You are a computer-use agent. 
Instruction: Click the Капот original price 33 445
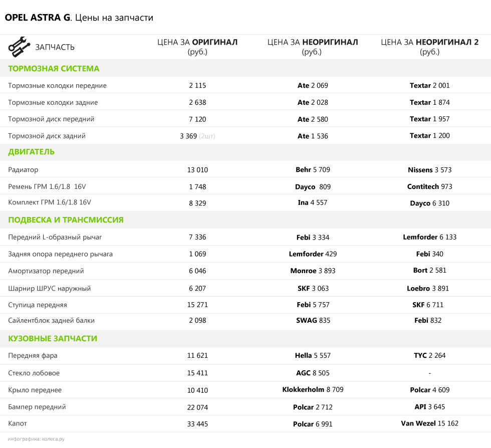197,424
